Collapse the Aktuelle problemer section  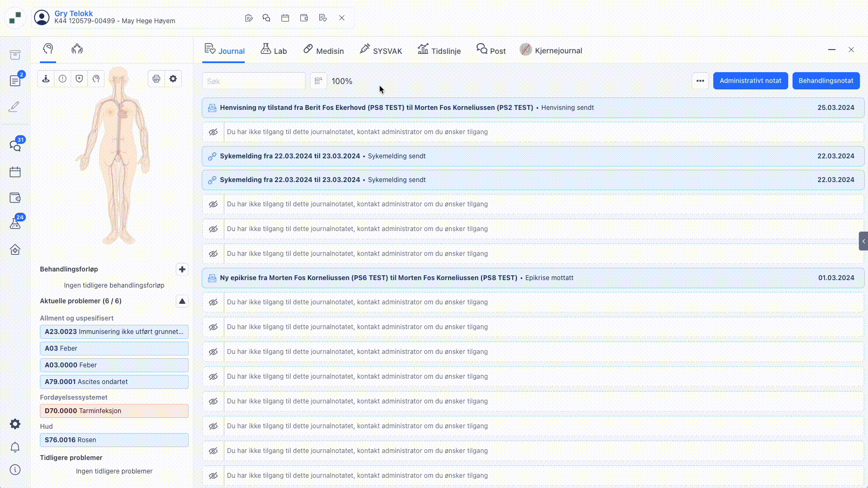[x=182, y=301]
